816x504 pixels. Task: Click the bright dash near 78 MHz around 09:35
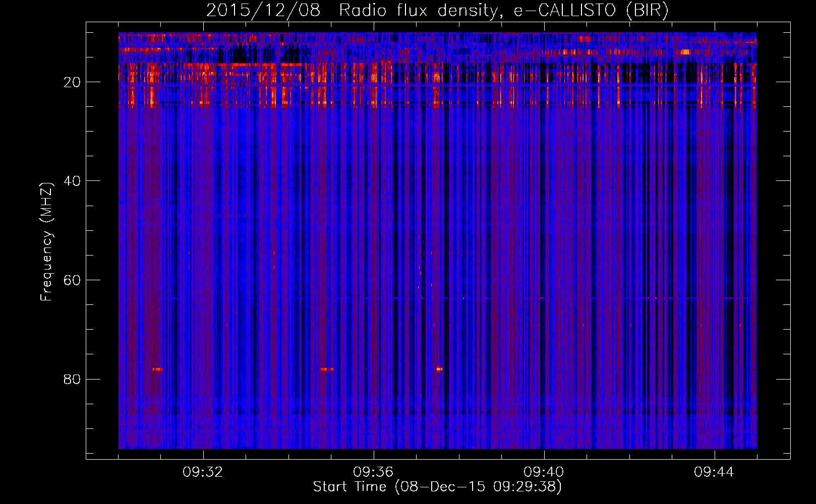[x=327, y=369]
